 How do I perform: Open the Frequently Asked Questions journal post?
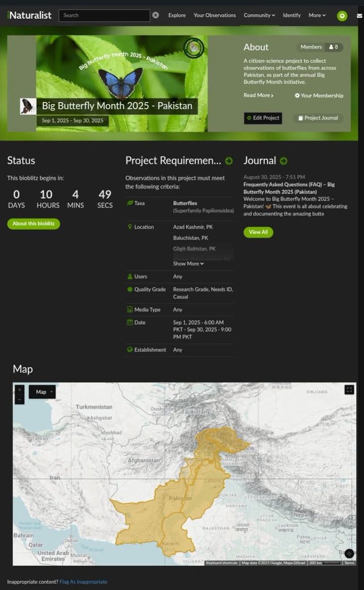click(x=289, y=188)
